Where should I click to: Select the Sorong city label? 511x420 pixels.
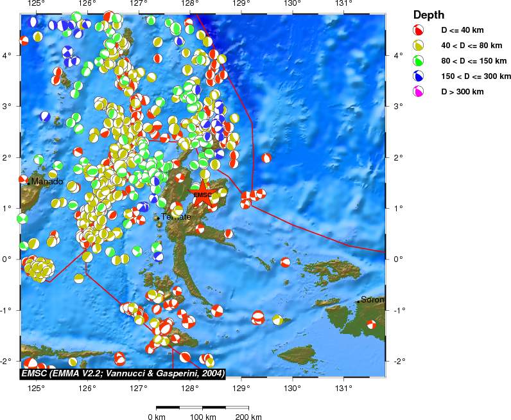pos(372,299)
